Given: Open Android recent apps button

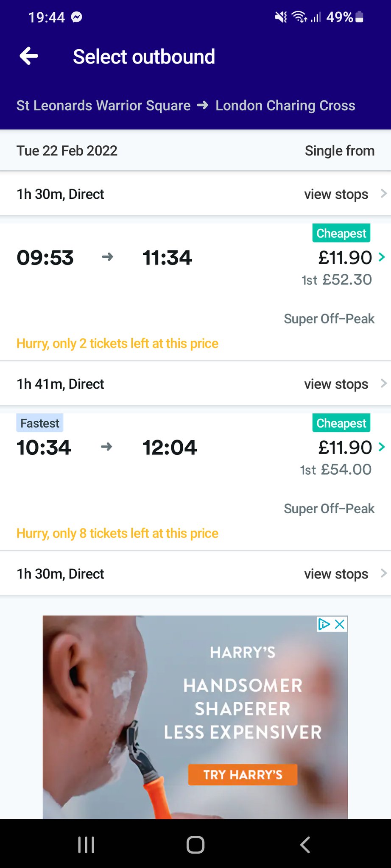Looking at the screenshot, I should point(86,844).
